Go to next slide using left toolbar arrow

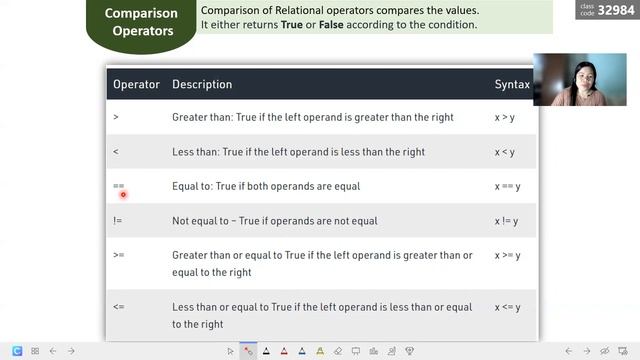coord(71,351)
